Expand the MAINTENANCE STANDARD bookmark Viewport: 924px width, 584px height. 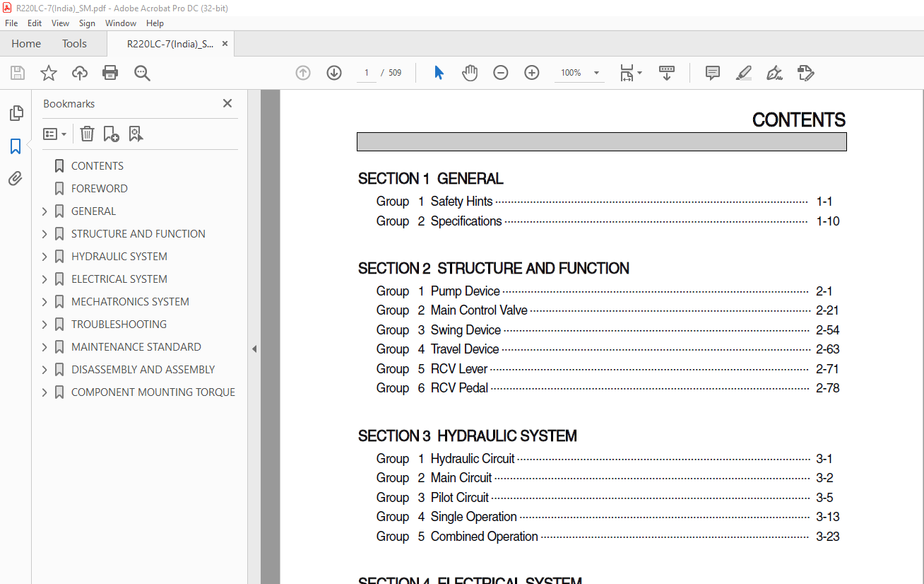coord(45,347)
